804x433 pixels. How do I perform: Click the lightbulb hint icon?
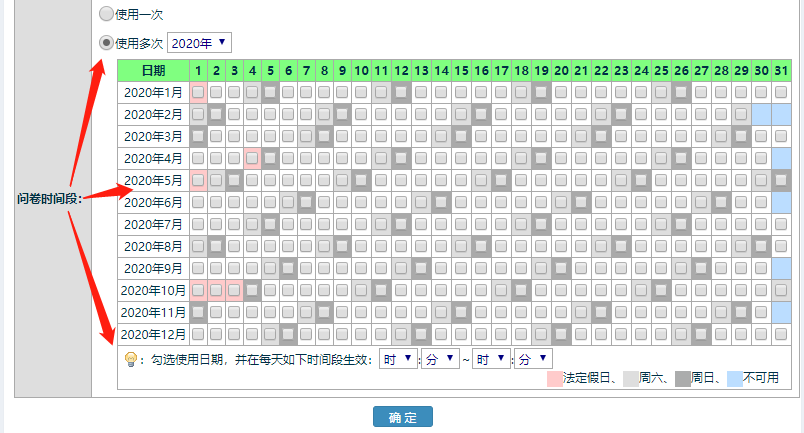coord(130,360)
